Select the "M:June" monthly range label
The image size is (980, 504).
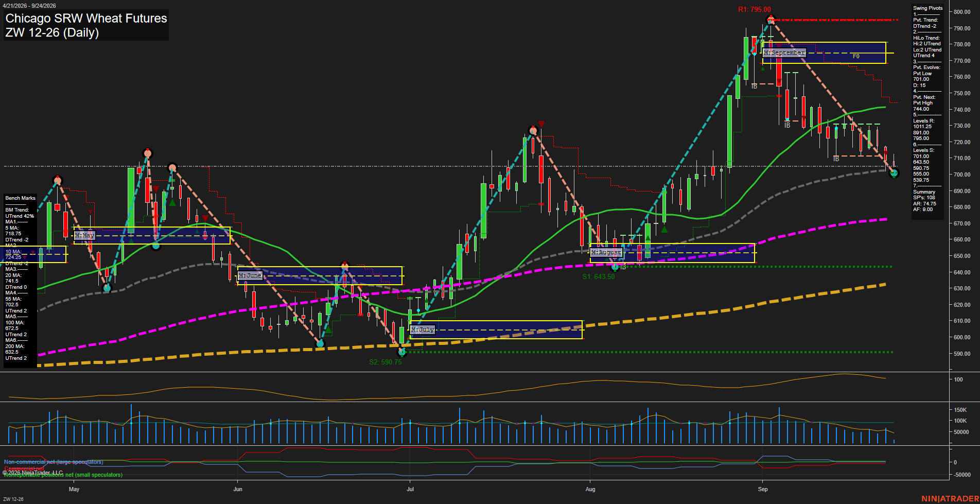point(250,275)
